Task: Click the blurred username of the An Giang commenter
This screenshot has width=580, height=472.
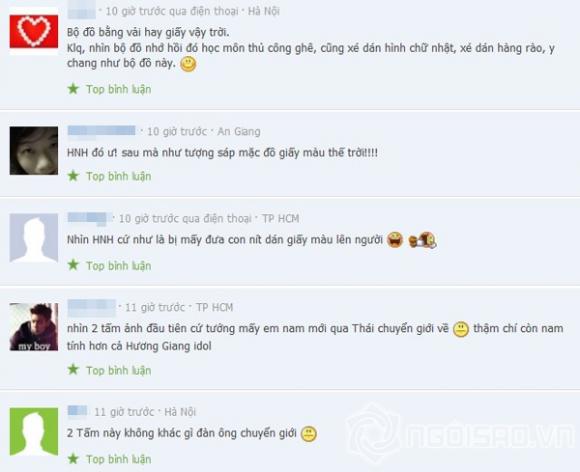Action: [101, 131]
